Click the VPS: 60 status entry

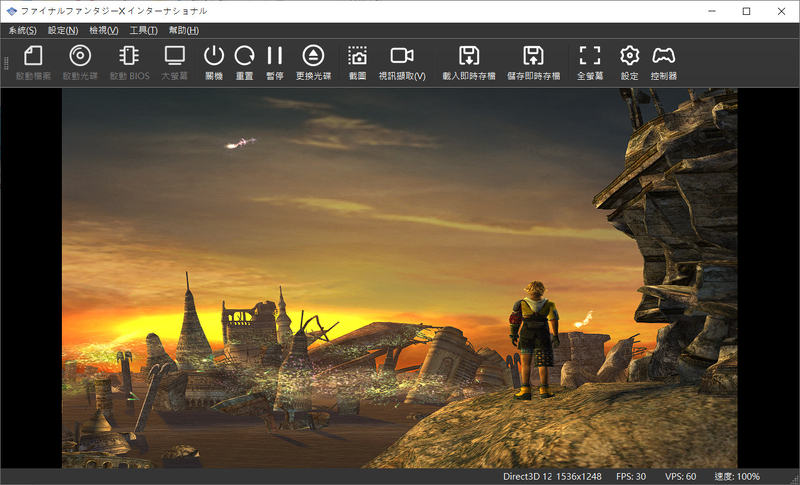coord(681,476)
